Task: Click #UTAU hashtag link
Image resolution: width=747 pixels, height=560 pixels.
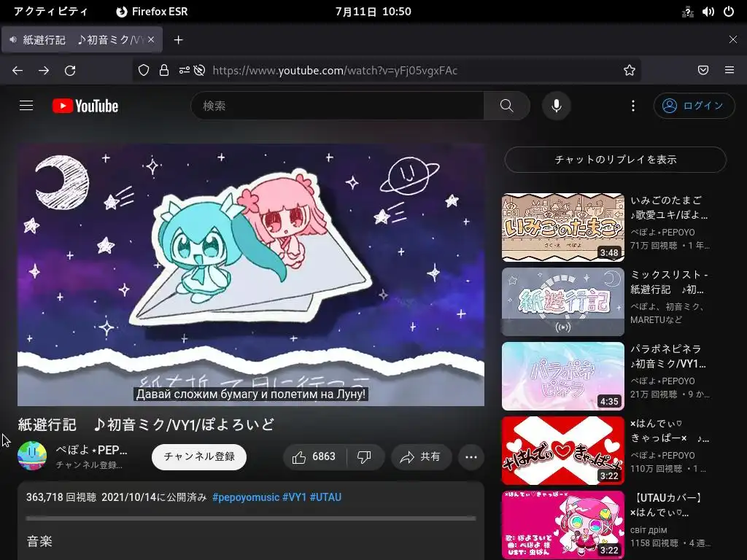Action: click(325, 497)
